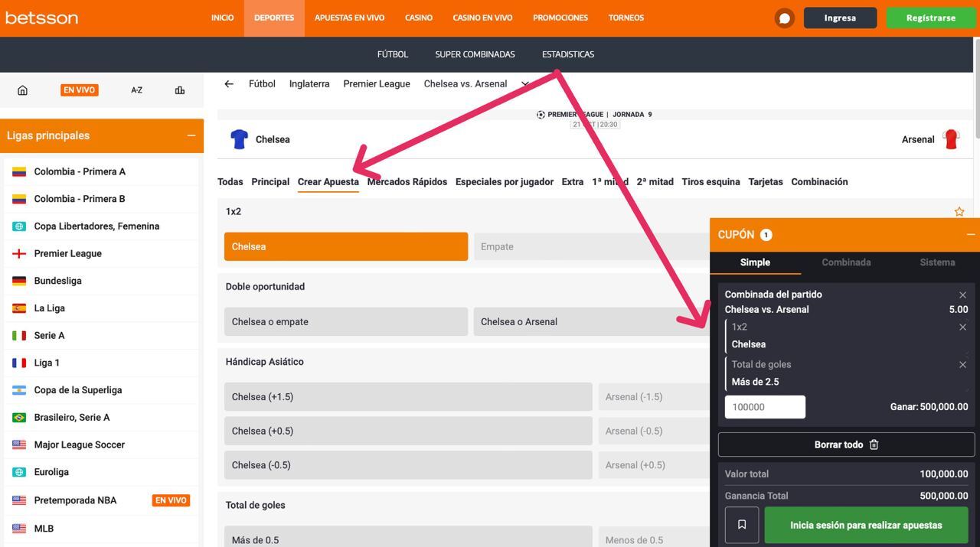Select Chelsea o Arsenal double chance

pyautogui.click(x=592, y=321)
